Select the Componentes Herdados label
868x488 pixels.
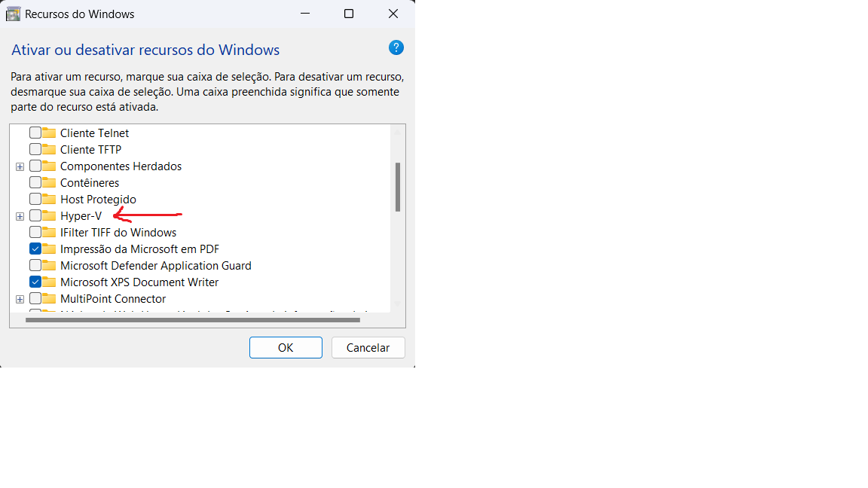[x=121, y=166]
